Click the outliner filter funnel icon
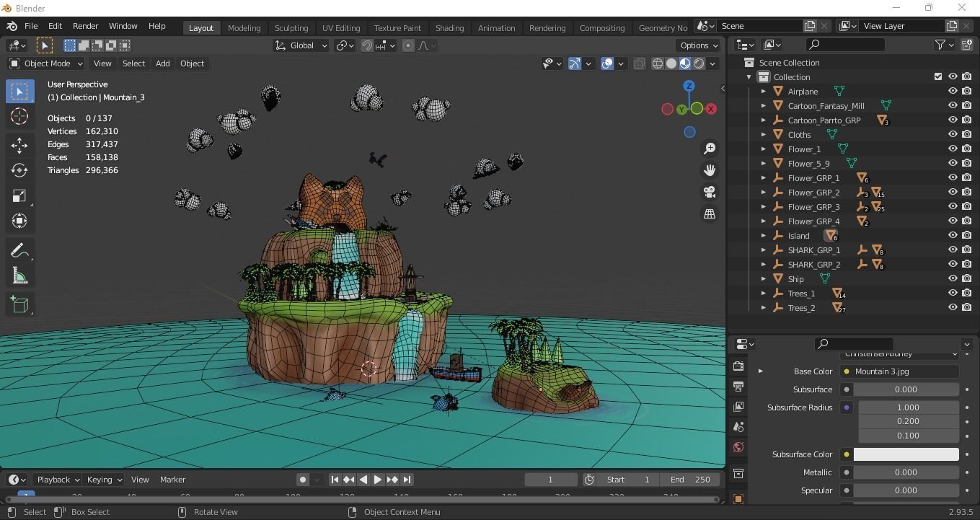The width and height of the screenshot is (980, 520). pyautogui.click(x=940, y=45)
